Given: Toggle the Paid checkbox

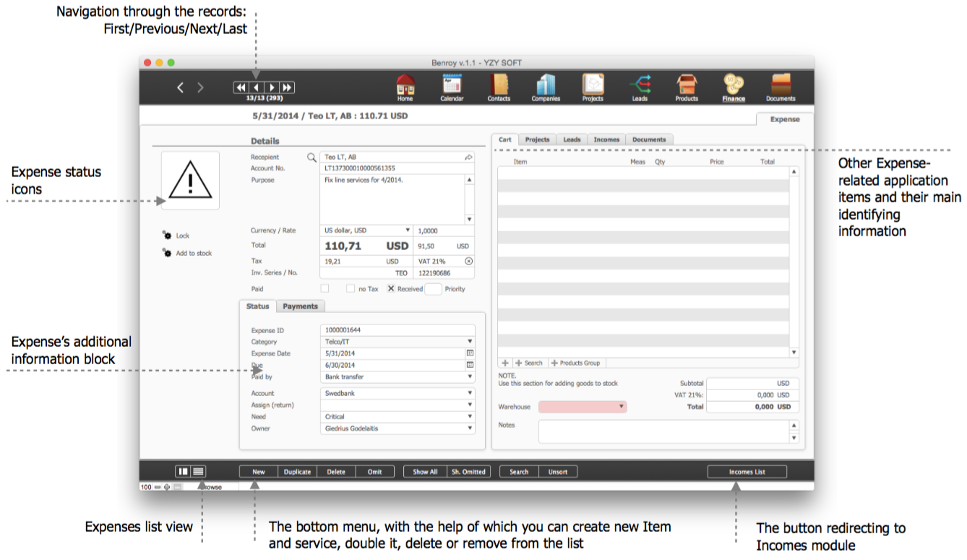Looking at the screenshot, I should (x=325, y=289).
